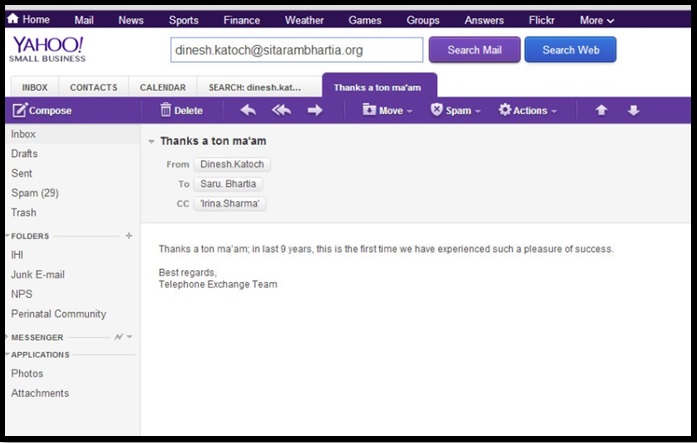Click the Search Web button
Image resolution: width=697 pixels, height=443 pixels.
click(570, 50)
